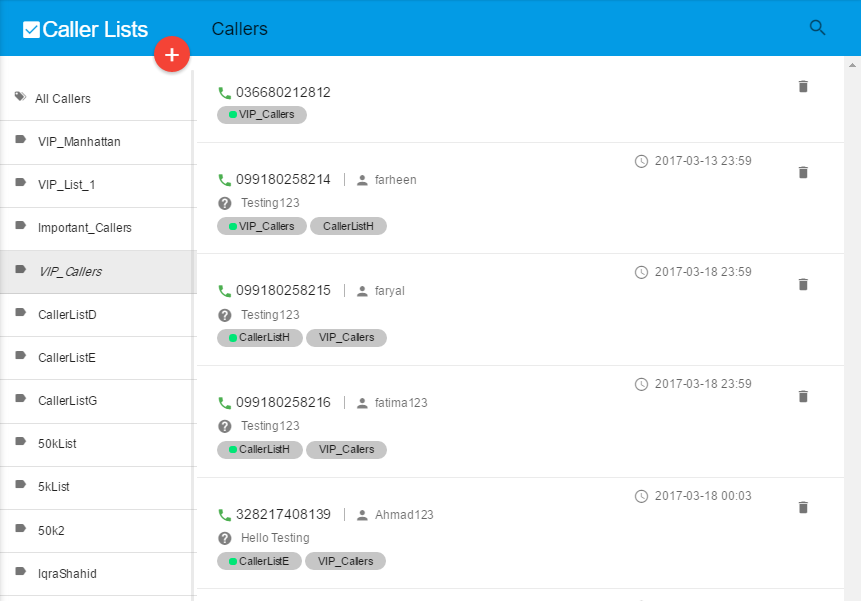Click the red add caller list button
This screenshot has height=601, width=861.
tap(172, 54)
